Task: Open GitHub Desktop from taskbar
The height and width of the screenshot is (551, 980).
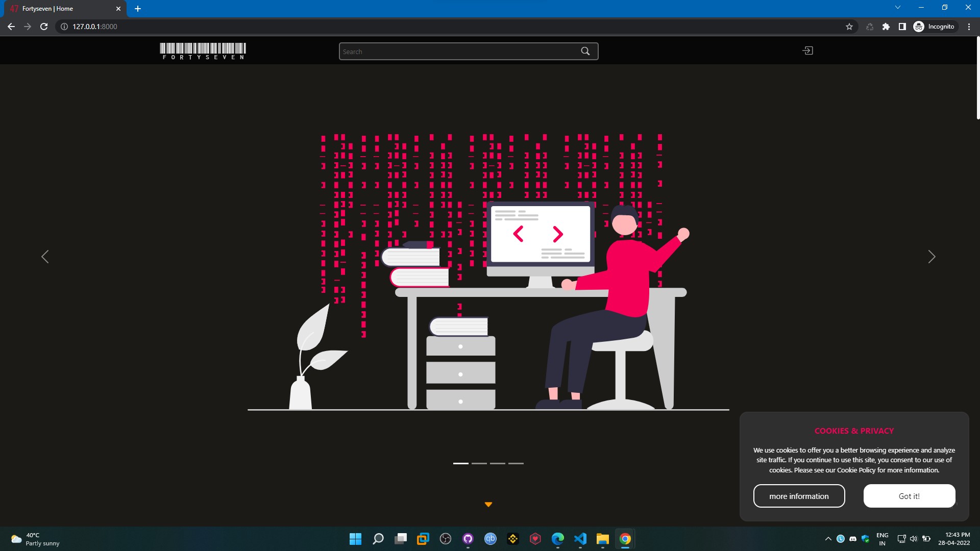Action: (468, 539)
